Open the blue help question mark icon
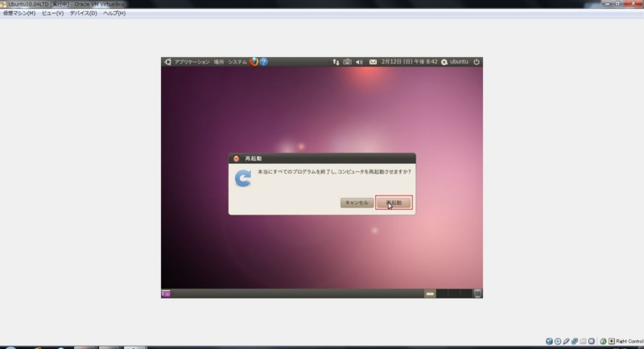This screenshot has height=349, width=644. (264, 62)
